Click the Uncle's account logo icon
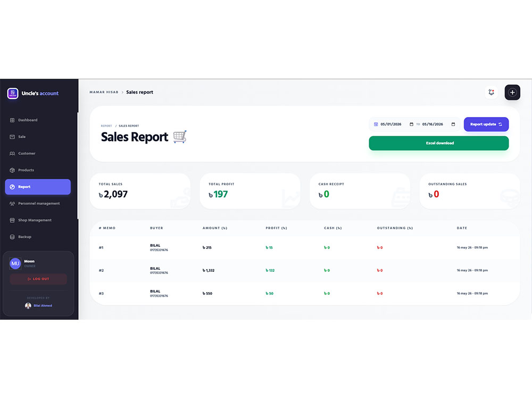This screenshot has width=532, height=399. click(13, 93)
